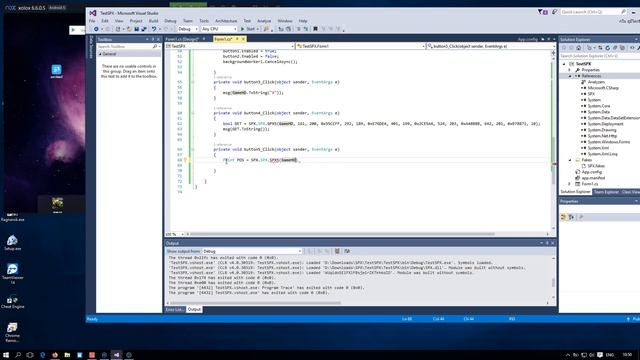Open the Architecture menu
Viewport: 640px width, 360px height.
point(226,21)
